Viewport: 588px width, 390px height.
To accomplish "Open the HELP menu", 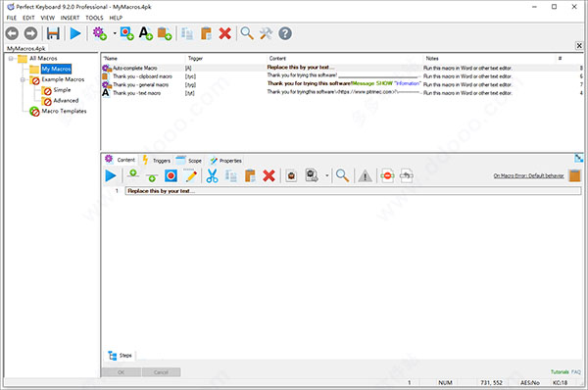I will click(116, 18).
